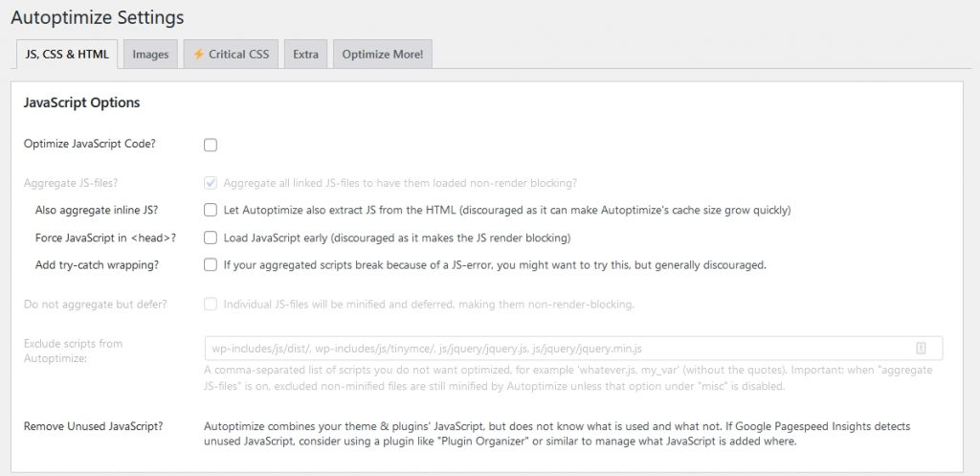Image resolution: width=980 pixels, height=476 pixels.
Task: Check the Also aggregate inline JS box
Action: pos(211,210)
